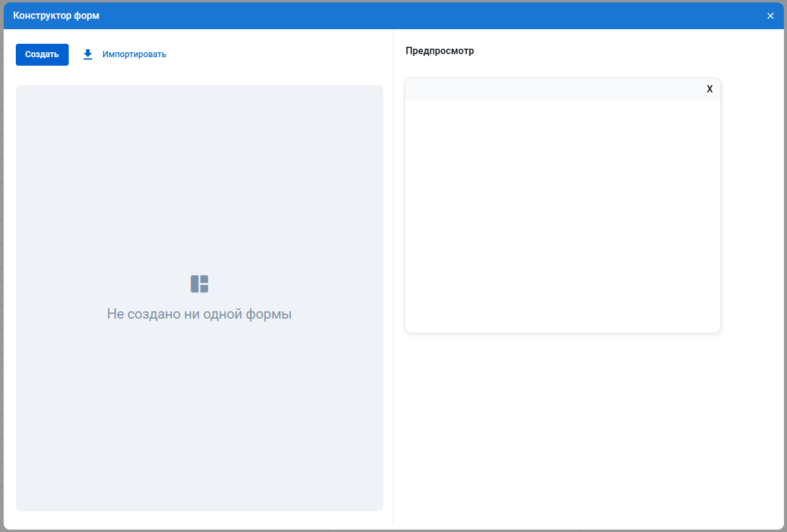The width and height of the screenshot is (787, 532).
Task: Close the Конструктор форм dialog
Action: (x=770, y=16)
